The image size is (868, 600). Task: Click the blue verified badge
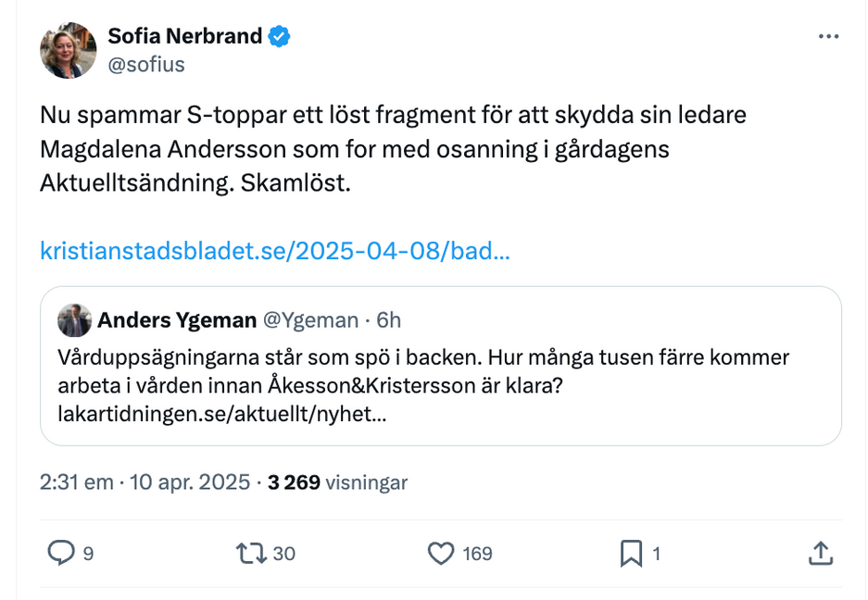tap(280, 37)
